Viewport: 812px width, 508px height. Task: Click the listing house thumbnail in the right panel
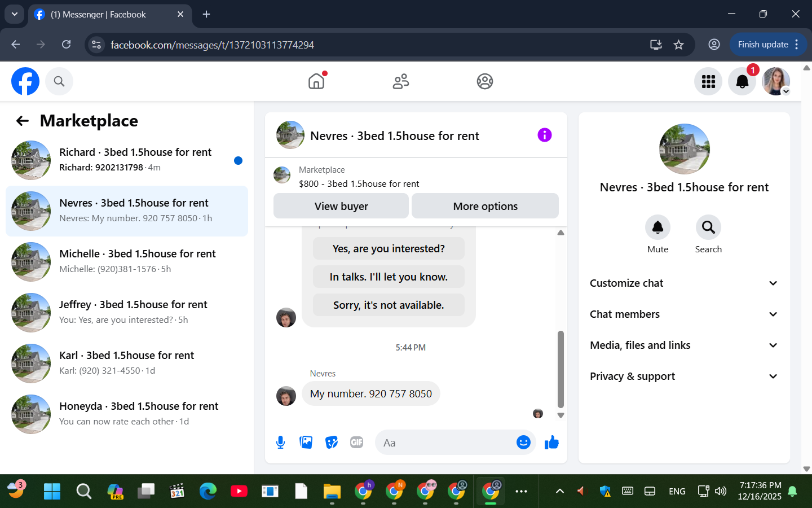click(684, 149)
